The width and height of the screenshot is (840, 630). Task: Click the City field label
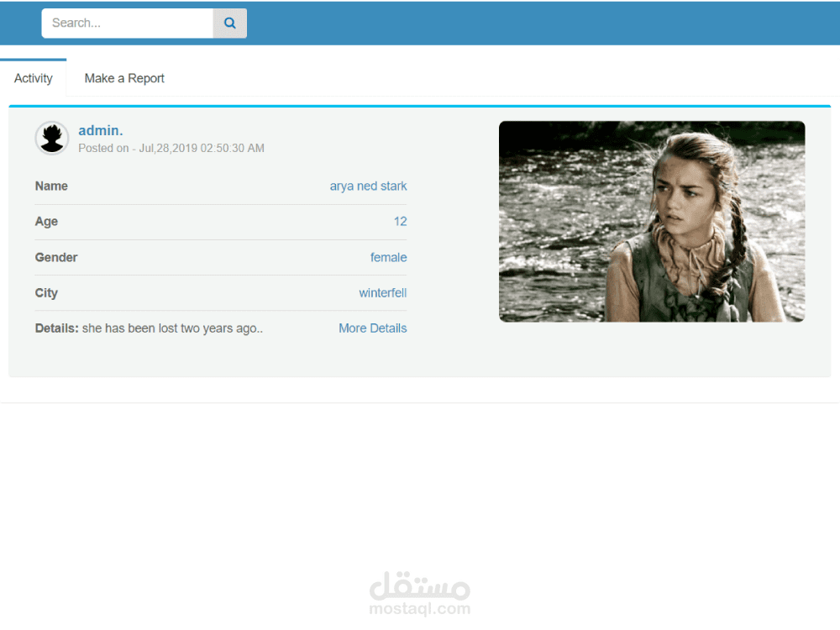tap(46, 292)
